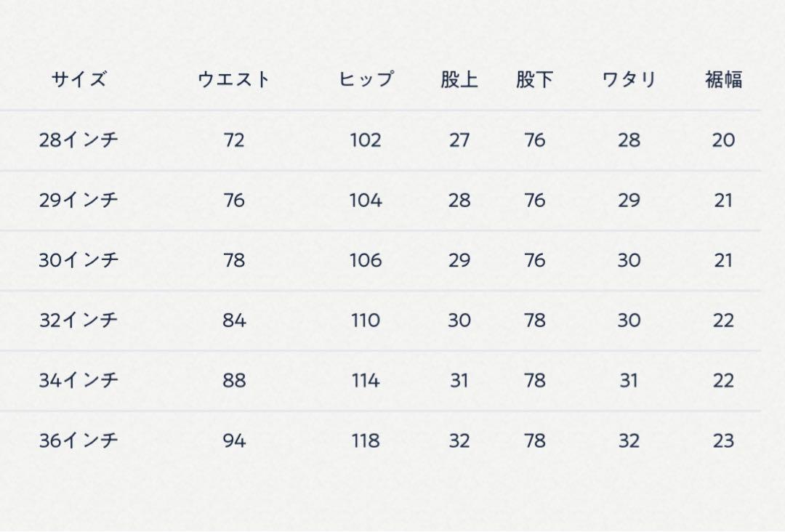This screenshot has height=532, width=785.
Task: Click the サイズ column header
Action: click(x=78, y=79)
